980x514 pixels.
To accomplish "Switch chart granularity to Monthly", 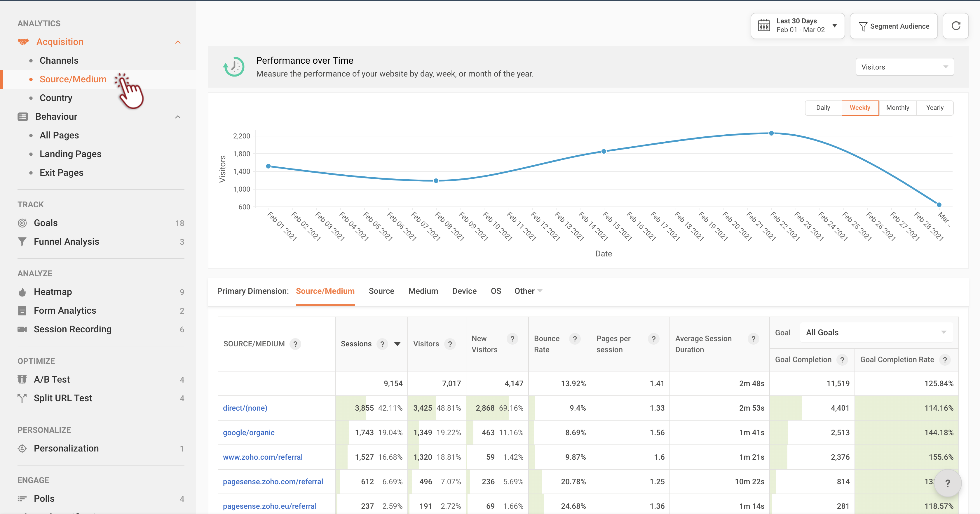I will tap(897, 108).
